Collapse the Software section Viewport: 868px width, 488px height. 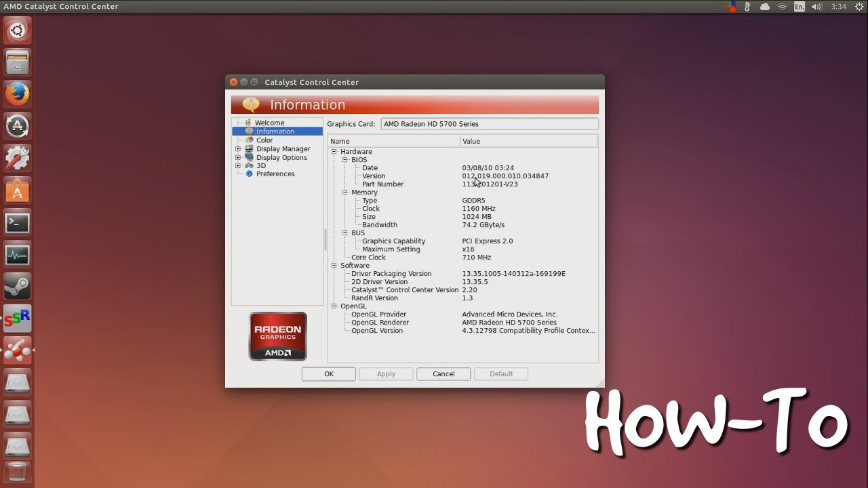pos(334,266)
